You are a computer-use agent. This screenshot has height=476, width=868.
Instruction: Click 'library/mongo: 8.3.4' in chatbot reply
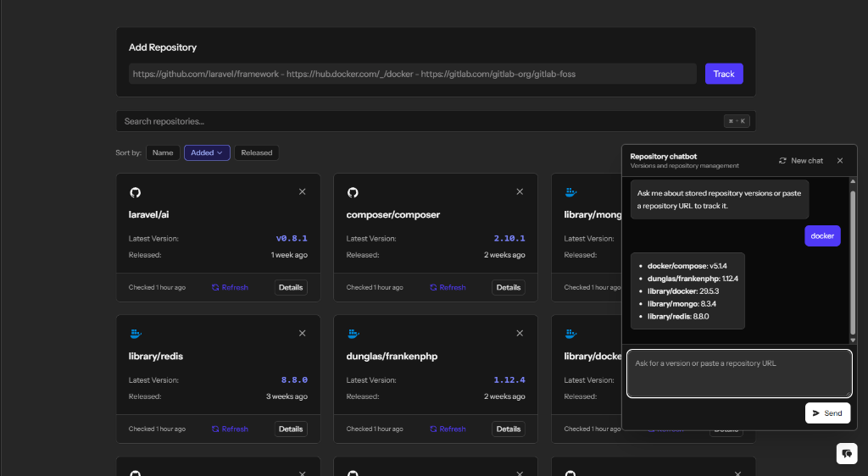pos(682,304)
